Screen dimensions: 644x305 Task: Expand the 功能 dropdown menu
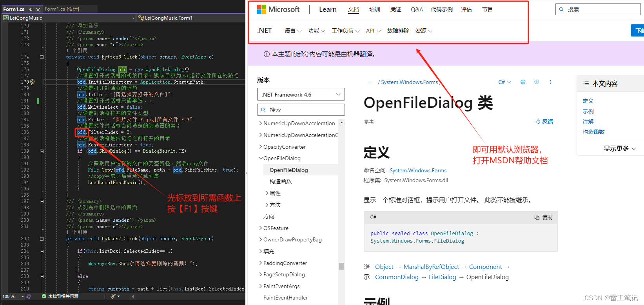(316, 31)
